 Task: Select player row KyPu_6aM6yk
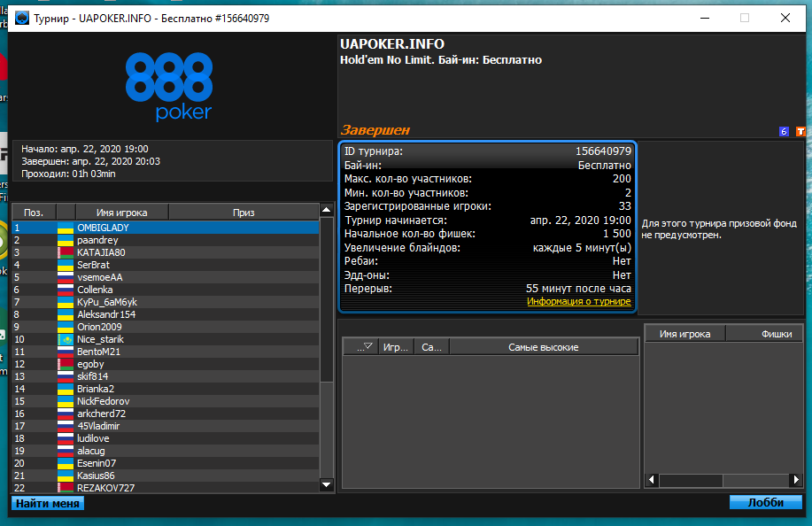[166, 302]
